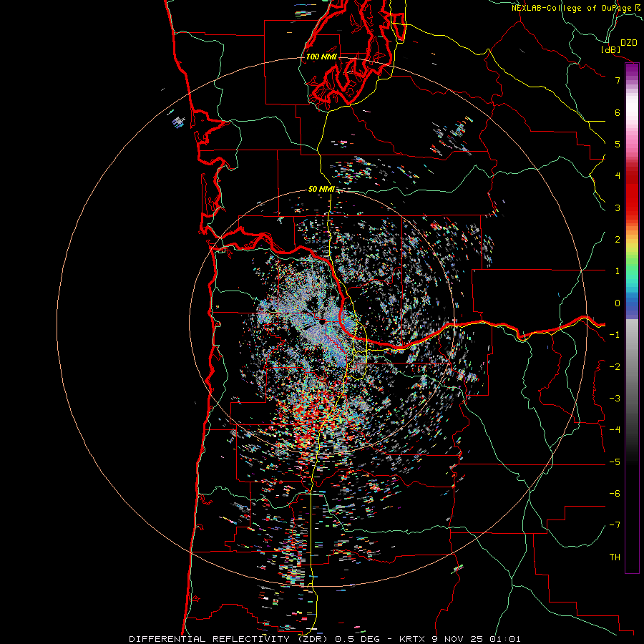
Task: Click color scale label 2
Action: click(618, 240)
